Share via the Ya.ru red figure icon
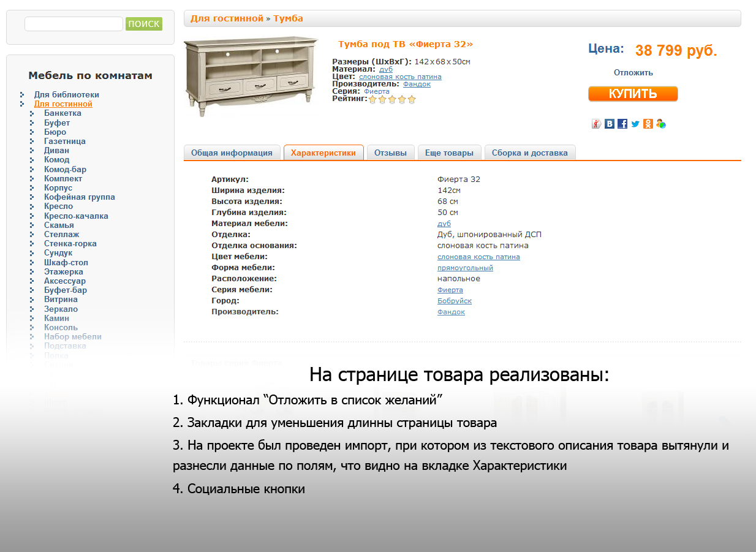This screenshot has width=756, height=552. 596,124
